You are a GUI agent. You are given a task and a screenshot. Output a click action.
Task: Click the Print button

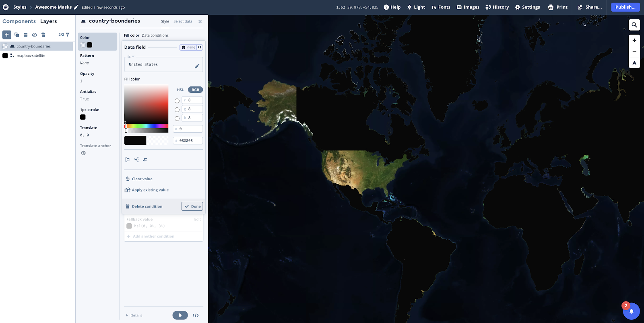(557, 7)
